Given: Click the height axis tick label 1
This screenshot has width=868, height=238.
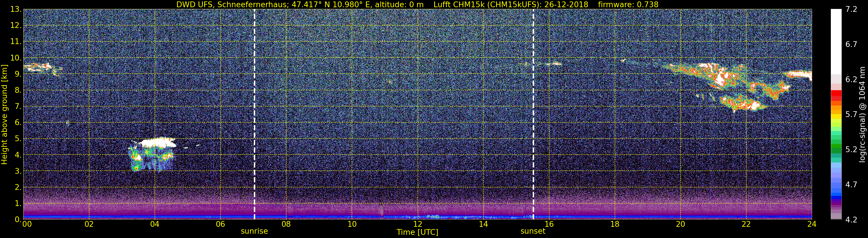Looking at the screenshot, I should (18, 204).
